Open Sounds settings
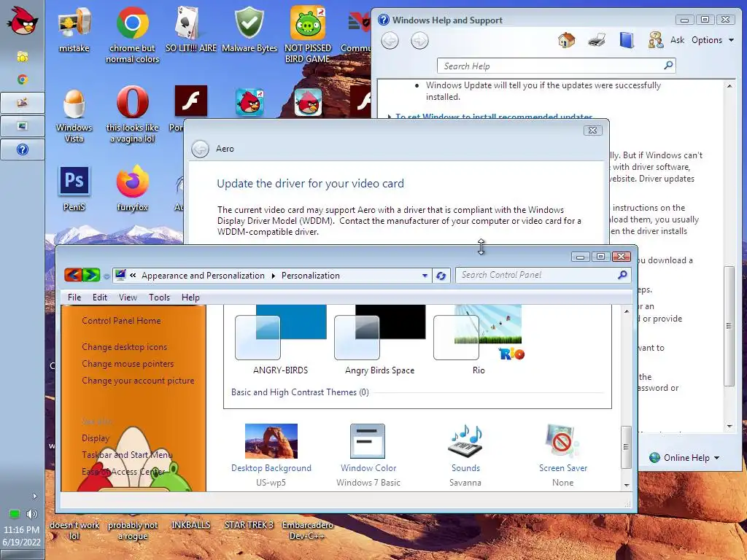This screenshot has width=747, height=560. [465, 455]
